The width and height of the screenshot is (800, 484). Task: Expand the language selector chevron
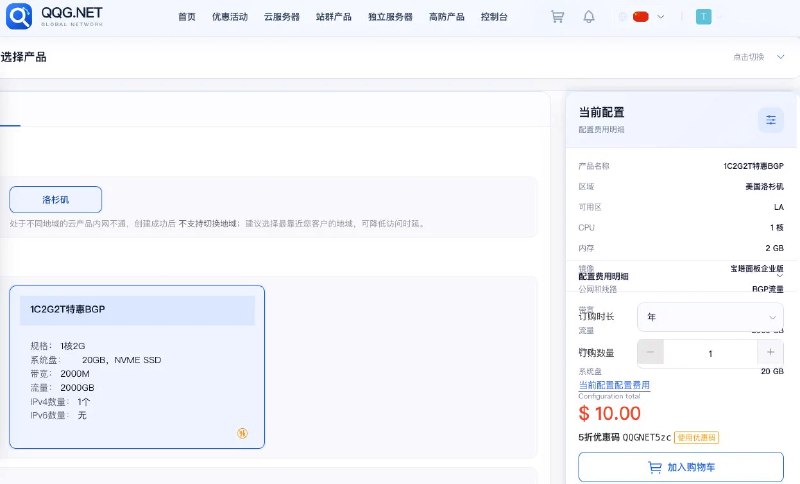pos(661,17)
